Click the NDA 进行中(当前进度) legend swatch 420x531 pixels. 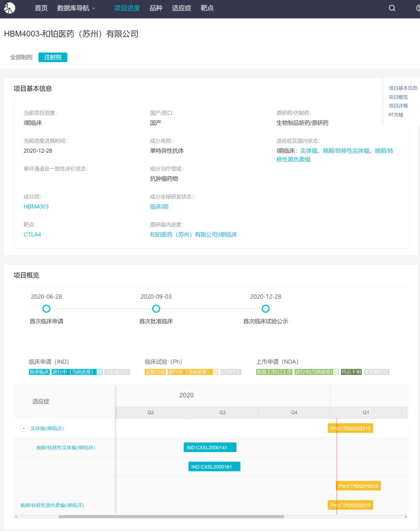317,372
